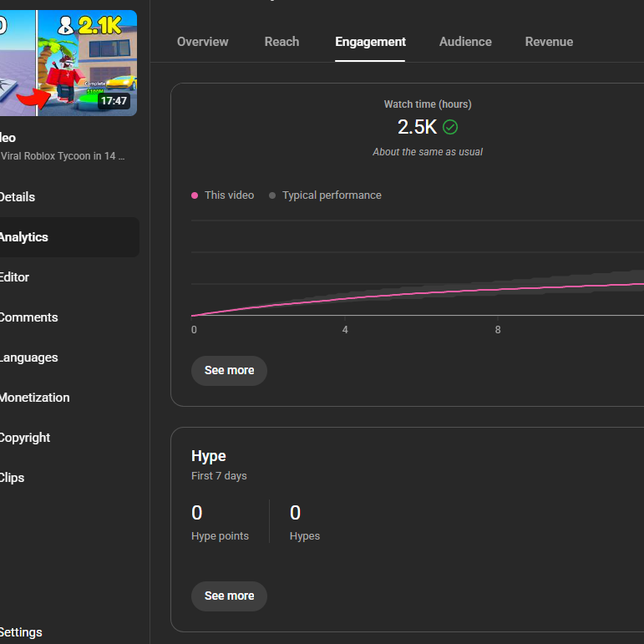
Task: Open the Audience tab
Action: [465, 42]
